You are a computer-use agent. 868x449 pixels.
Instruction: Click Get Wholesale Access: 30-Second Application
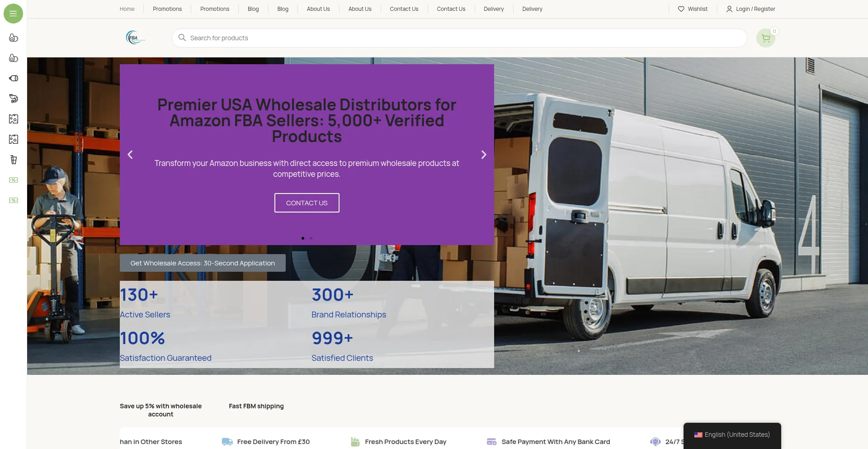(x=203, y=263)
